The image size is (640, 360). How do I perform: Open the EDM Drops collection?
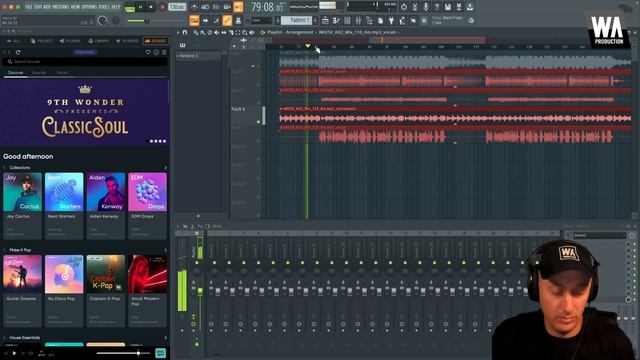click(147, 206)
